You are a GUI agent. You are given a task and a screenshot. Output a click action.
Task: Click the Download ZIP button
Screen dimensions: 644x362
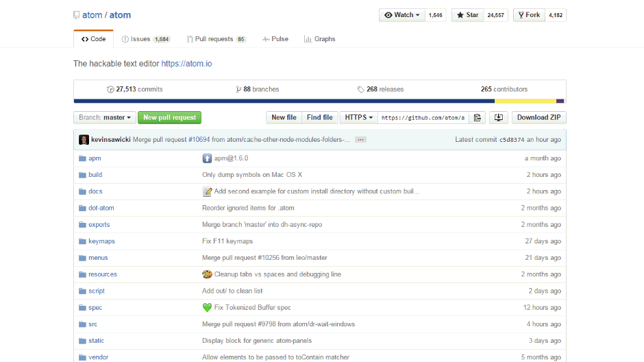(538, 117)
